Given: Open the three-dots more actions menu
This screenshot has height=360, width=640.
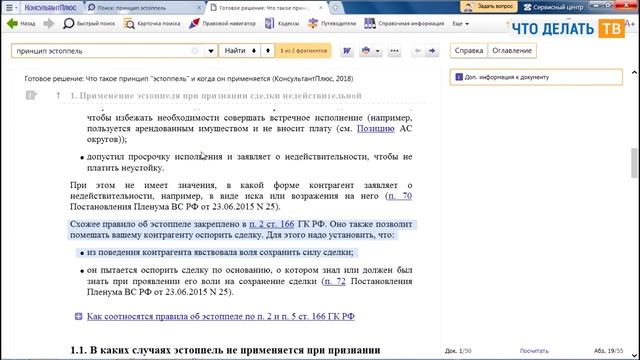Looking at the screenshot, I should pyautogui.click(x=394, y=51).
